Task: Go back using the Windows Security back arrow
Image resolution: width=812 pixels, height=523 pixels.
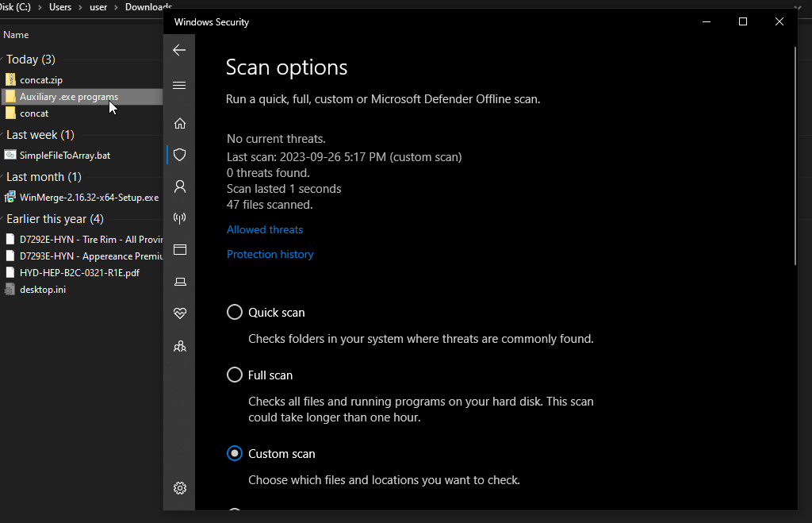Action: tap(179, 50)
